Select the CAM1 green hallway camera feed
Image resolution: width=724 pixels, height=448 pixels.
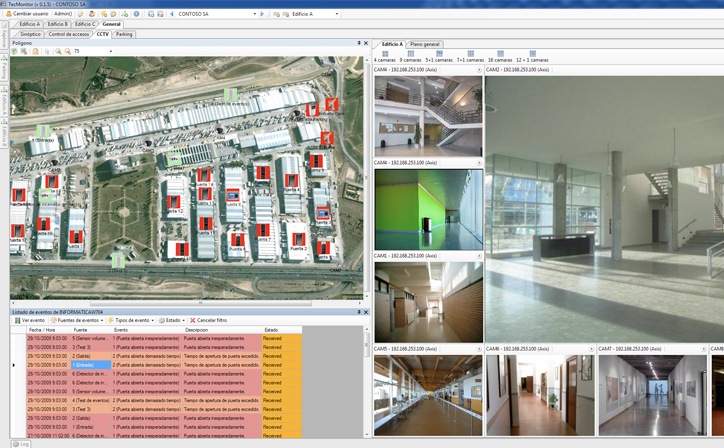tap(427, 209)
